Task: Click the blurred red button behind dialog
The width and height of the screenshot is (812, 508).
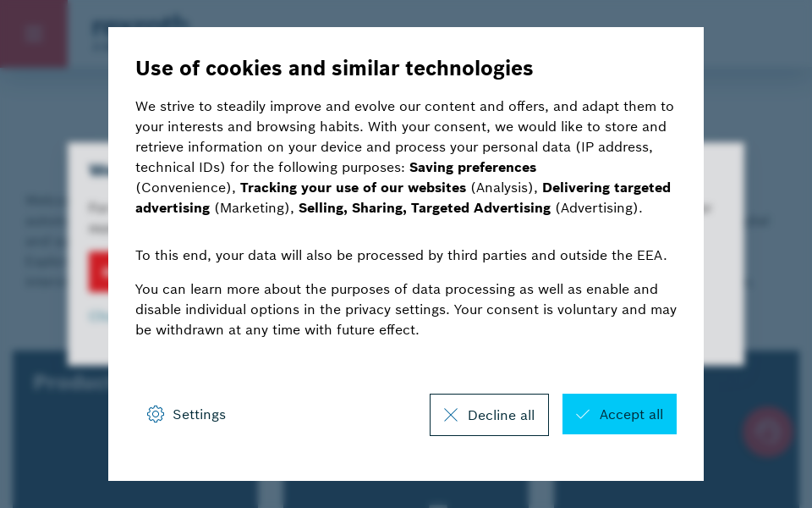Action: click(x=98, y=273)
